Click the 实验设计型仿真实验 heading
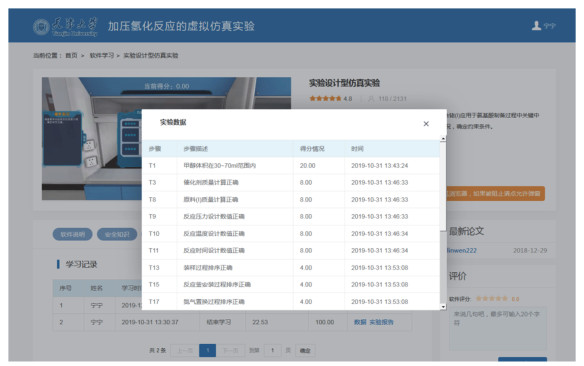This screenshot has height=366, width=584. [x=344, y=83]
